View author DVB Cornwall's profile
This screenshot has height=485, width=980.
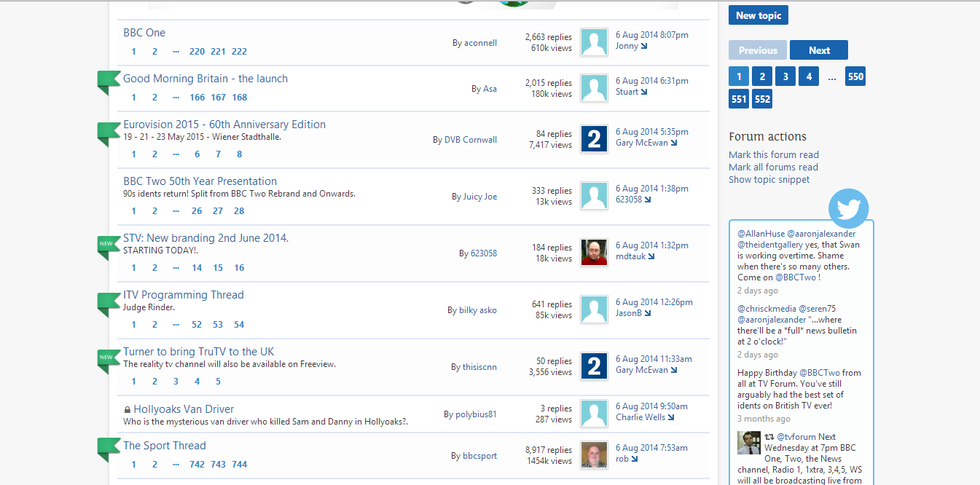click(x=471, y=140)
